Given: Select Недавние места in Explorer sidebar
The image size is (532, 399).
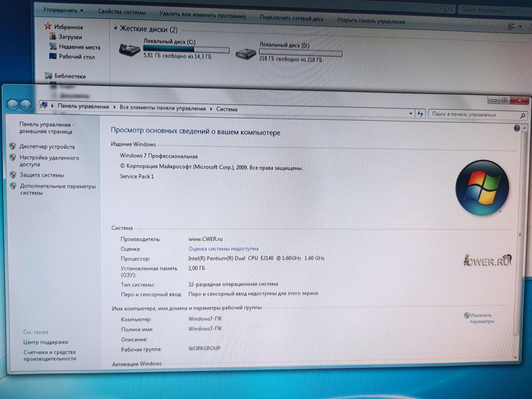Looking at the screenshot, I should click(80, 47).
